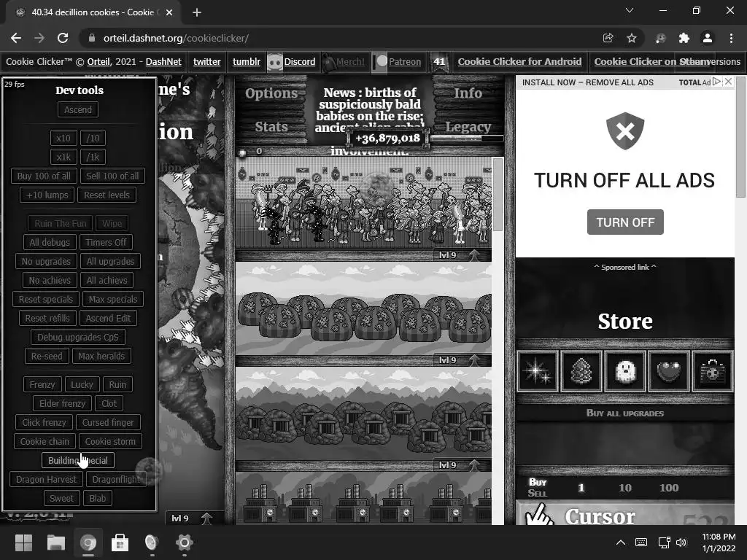Click the +10 lumps button

[x=47, y=195]
